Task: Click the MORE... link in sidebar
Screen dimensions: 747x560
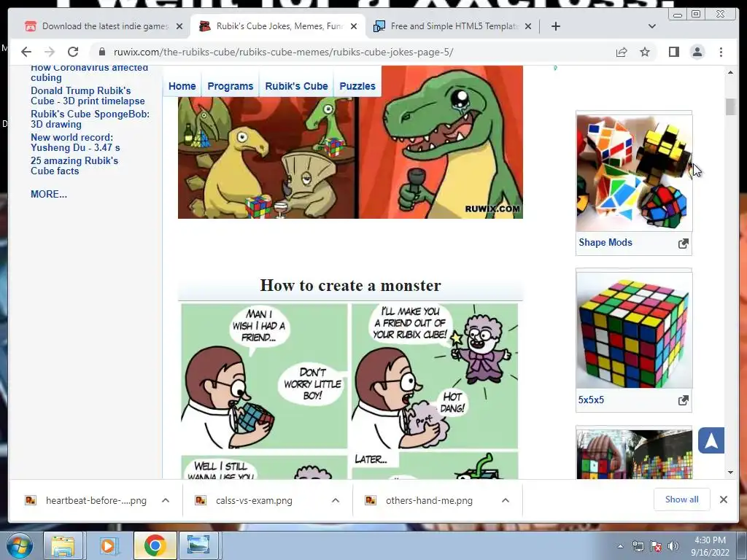Action: (x=49, y=194)
